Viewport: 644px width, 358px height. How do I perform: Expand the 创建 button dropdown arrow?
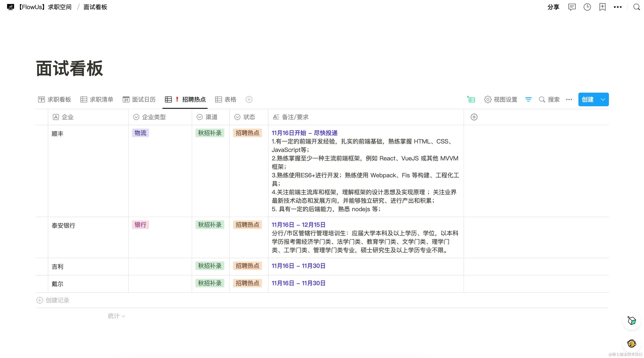pos(603,99)
